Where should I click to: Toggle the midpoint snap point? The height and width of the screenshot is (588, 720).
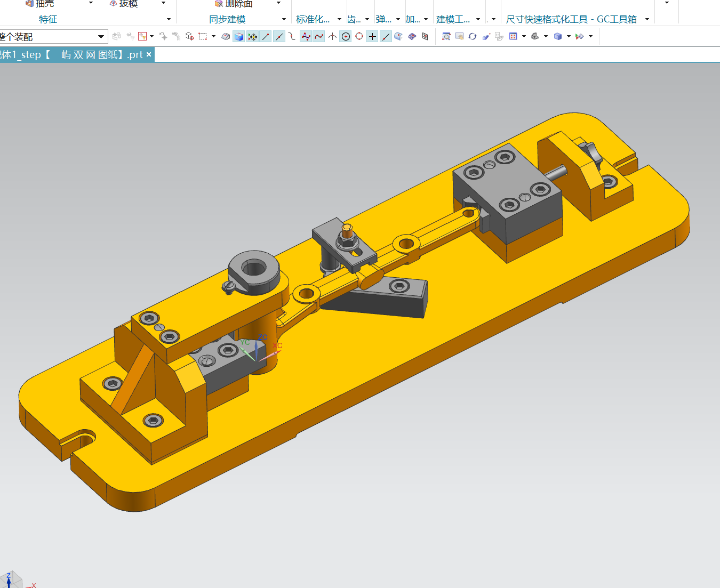point(279,36)
